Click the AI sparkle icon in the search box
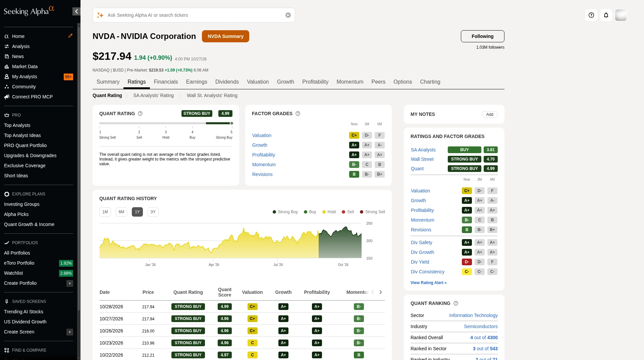Screen dimensions: 644x360 pos(100,15)
